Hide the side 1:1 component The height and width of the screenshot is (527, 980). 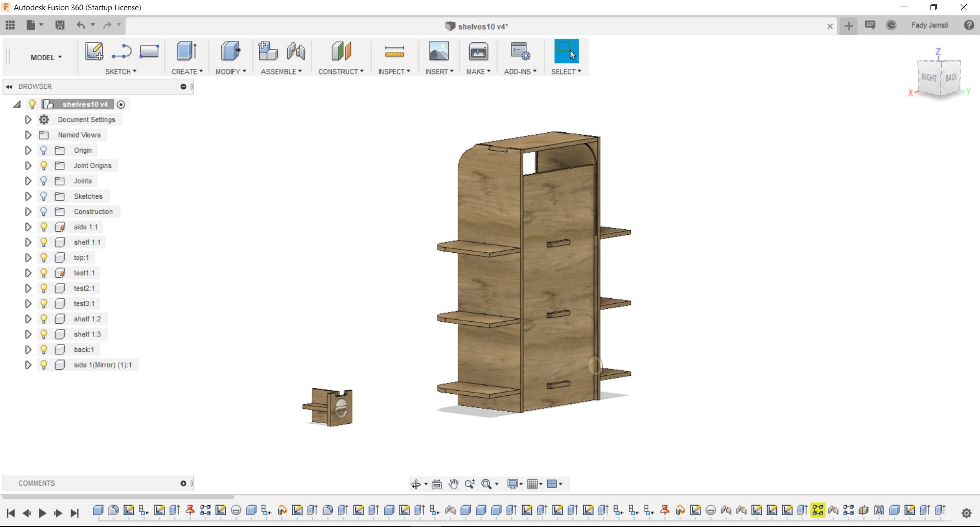pyautogui.click(x=44, y=227)
